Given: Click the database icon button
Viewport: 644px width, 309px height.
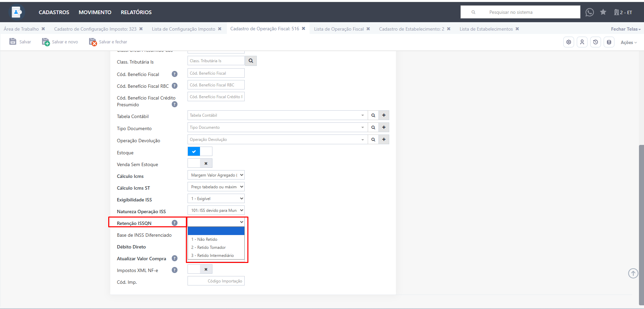Looking at the screenshot, I should pyautogui.click(x=609, y=42).
